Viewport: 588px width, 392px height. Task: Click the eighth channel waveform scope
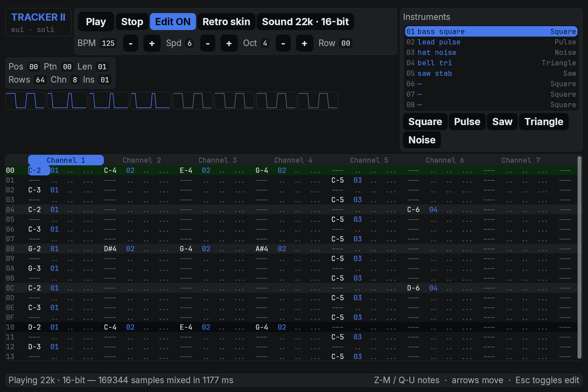tap(318, 101)
